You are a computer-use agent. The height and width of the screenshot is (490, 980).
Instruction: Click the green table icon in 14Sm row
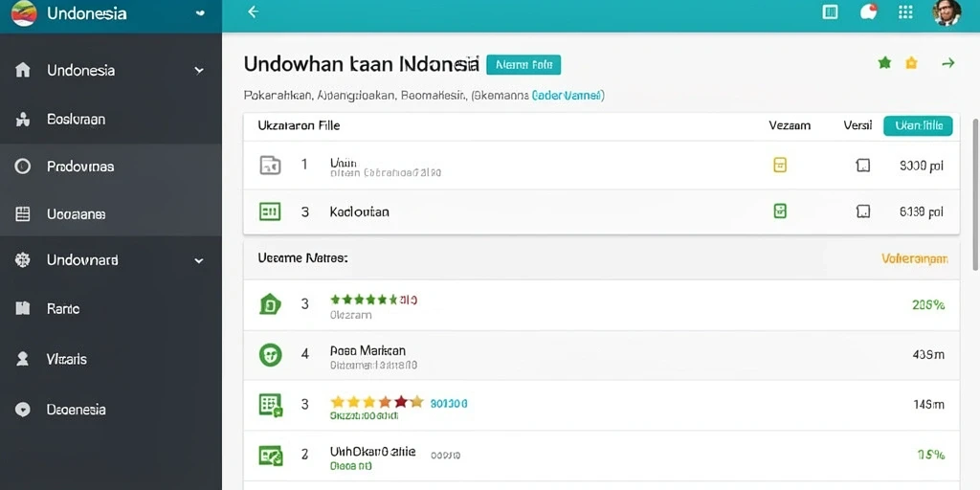271,405
